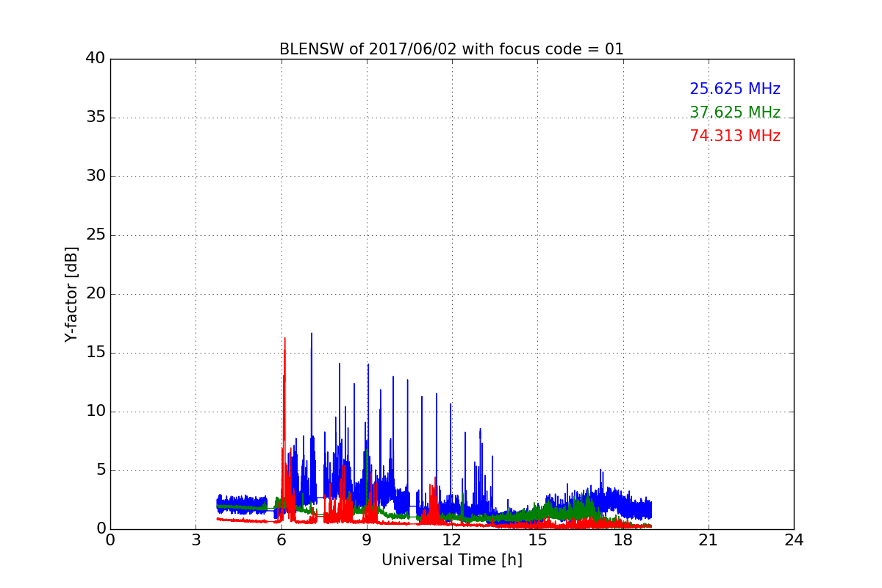This screenshot has height=588, width=882.
Task: Click y-axis tick label 20
Action: pos(96,294)
